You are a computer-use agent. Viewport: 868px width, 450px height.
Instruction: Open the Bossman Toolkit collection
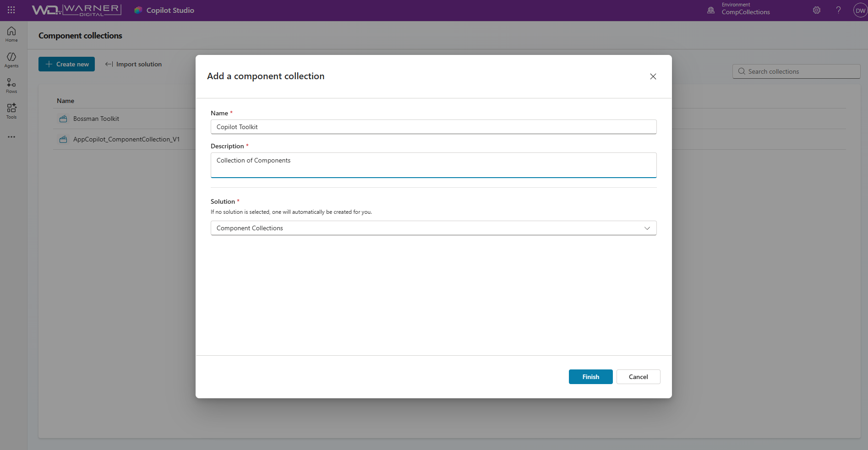96,119
